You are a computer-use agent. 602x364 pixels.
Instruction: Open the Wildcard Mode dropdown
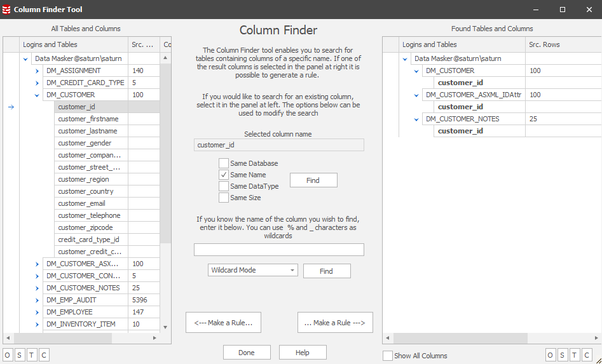point(252,270)
